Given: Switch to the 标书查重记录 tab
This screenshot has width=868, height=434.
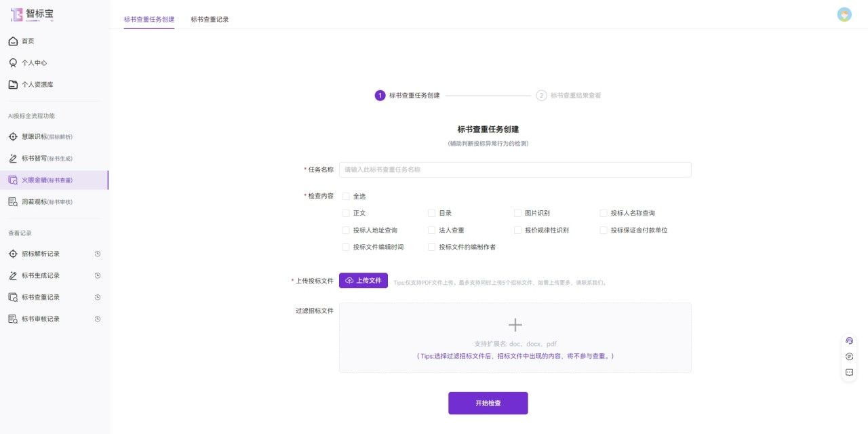Looking at the screenshot, I should (210, 20).
